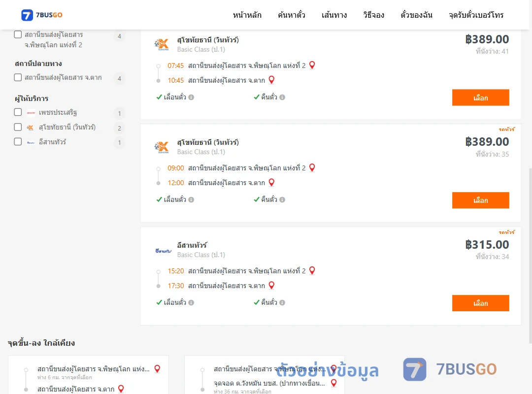Select the 09:00 trip with เลือก button
The width and height of the screenshot is (532, 394).
pos(480,200)
